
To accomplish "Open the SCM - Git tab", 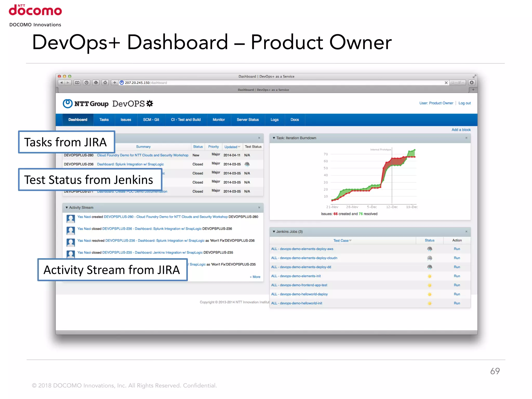I will (151, 120).
